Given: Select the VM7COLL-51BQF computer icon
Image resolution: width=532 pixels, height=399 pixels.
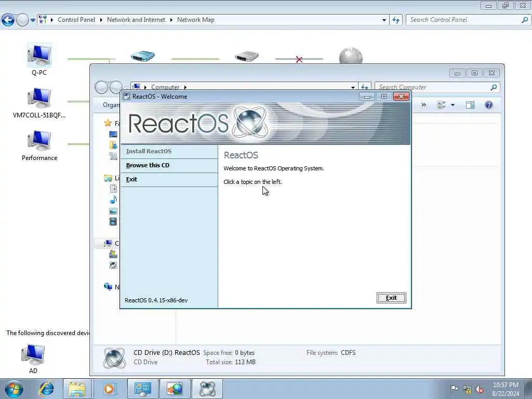Looking at the screenshot, I should pyautogui.click(x=39, y=98).
